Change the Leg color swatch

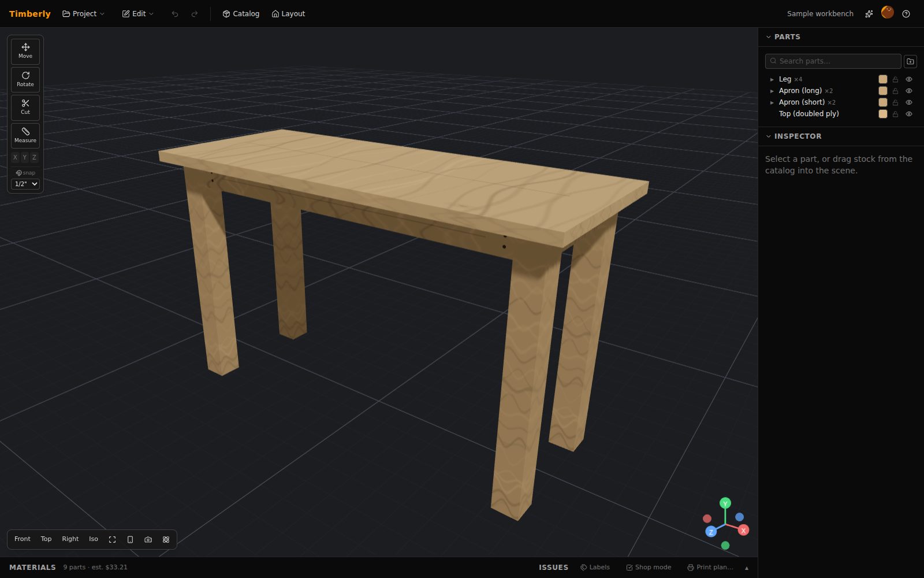[883, 79]
